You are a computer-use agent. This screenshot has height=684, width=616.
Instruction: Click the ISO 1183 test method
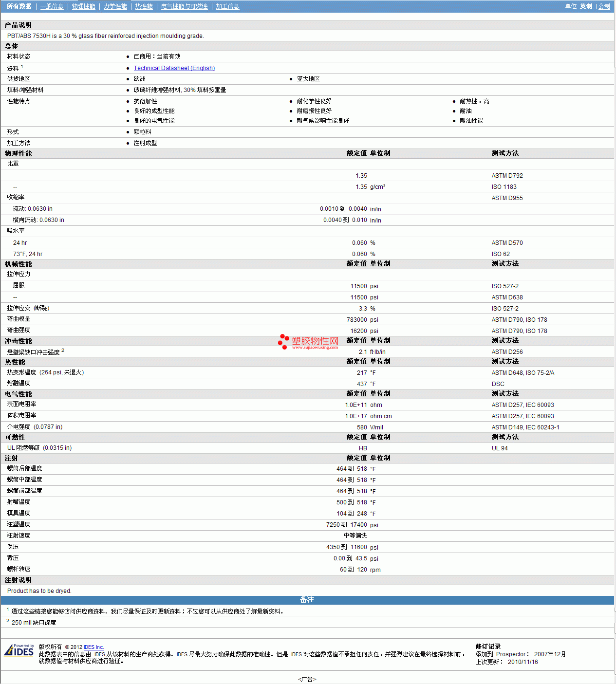pos(504,187)
